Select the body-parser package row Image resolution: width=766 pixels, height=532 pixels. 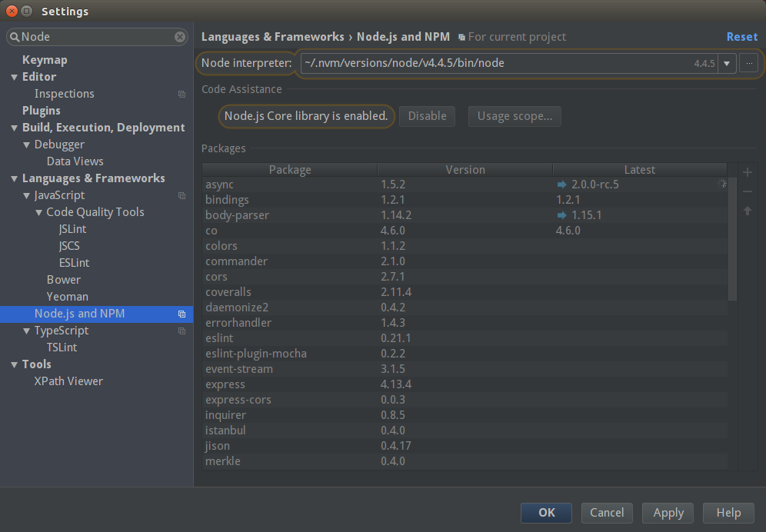pos(465,215)
